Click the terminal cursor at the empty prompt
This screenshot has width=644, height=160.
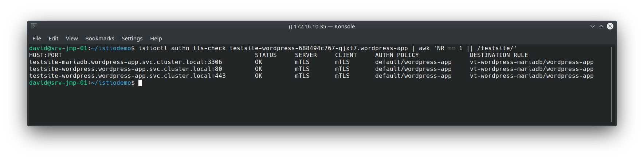coord(140,83)
